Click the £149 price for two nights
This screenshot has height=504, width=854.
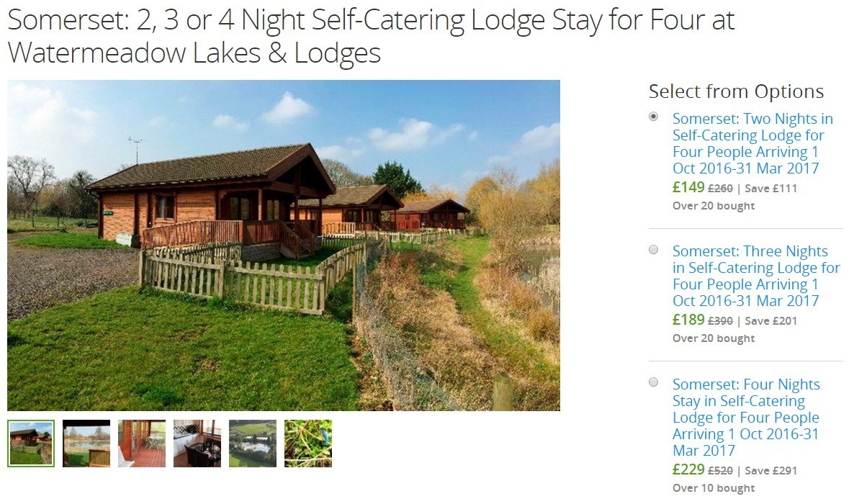tap(688, 187)
